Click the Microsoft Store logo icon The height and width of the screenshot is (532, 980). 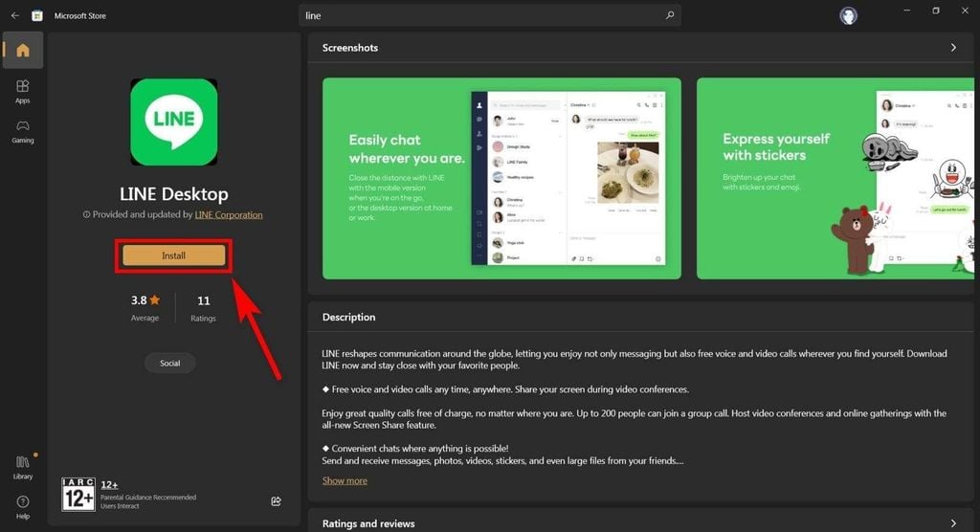pos(37,15)
